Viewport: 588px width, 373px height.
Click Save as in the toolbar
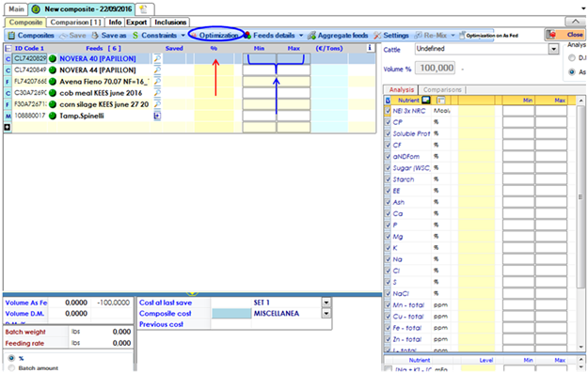[x=108, y=35]
